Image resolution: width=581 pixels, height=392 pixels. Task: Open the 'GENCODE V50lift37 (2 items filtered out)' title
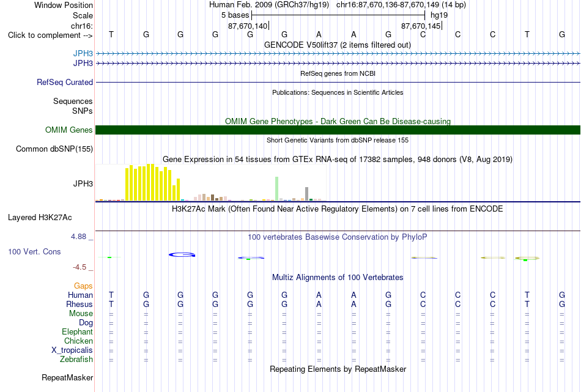(338, 45)
